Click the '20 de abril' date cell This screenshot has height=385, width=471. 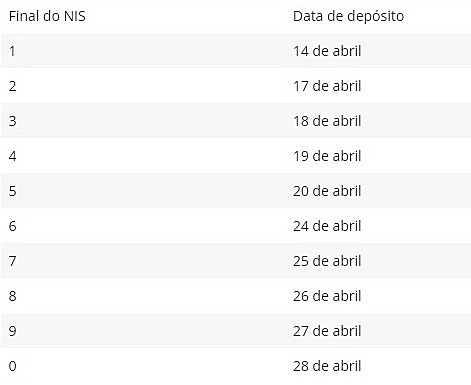327,191
